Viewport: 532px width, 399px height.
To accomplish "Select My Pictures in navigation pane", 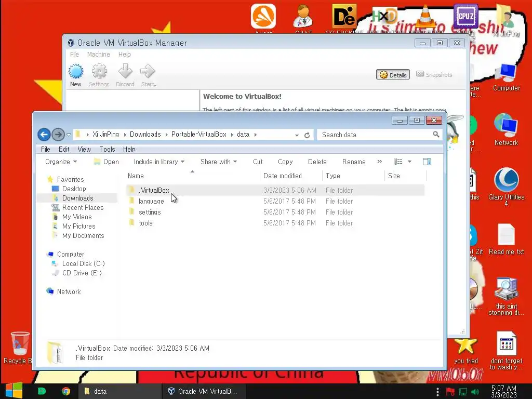I will [x=79, y=226].
